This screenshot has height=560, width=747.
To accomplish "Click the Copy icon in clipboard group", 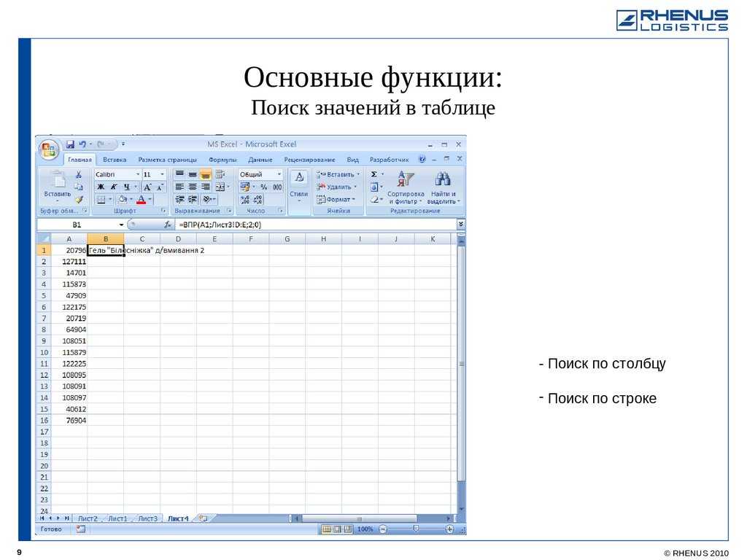I will pyautogui.click(x=79, y=187).
